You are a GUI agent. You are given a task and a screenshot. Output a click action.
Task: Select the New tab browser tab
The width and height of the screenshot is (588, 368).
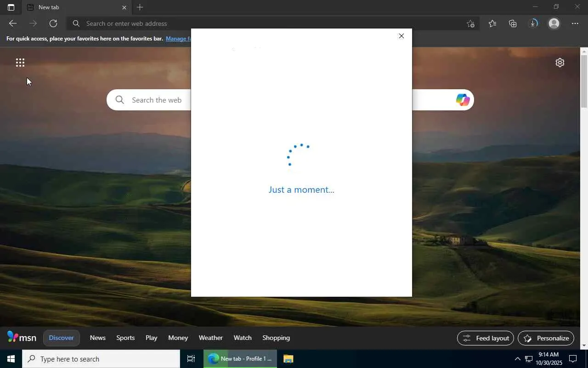(77, 7)
